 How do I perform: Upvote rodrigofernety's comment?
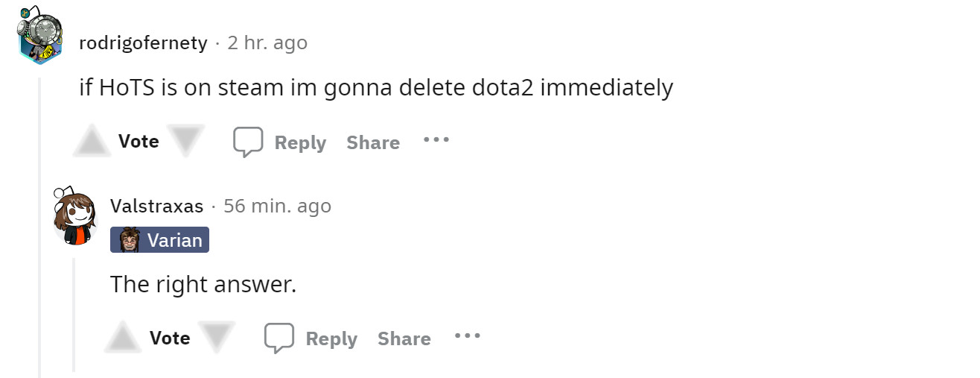92,141
